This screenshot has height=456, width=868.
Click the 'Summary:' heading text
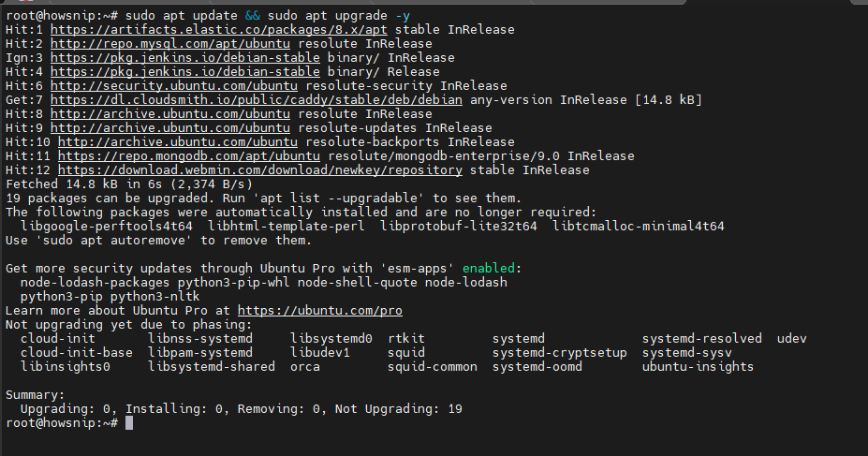pyautogui.click(x=36, y=394)
